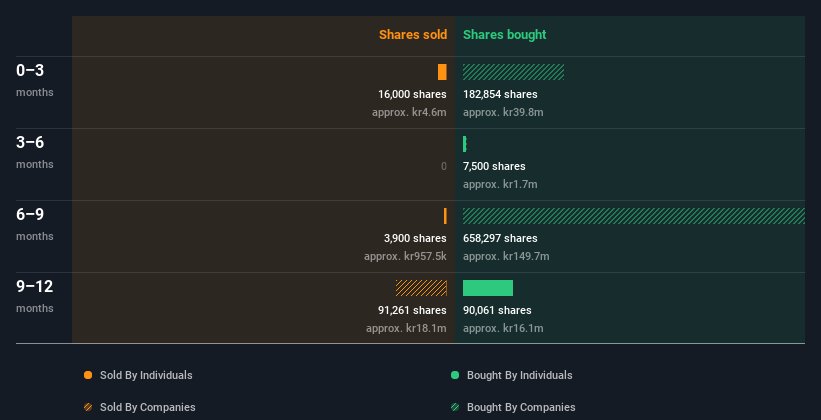Image resolution: width=821 pixels, height=420 pixels.
Task: Click the 91,261 shares value
Action: [x=412, y=311]
